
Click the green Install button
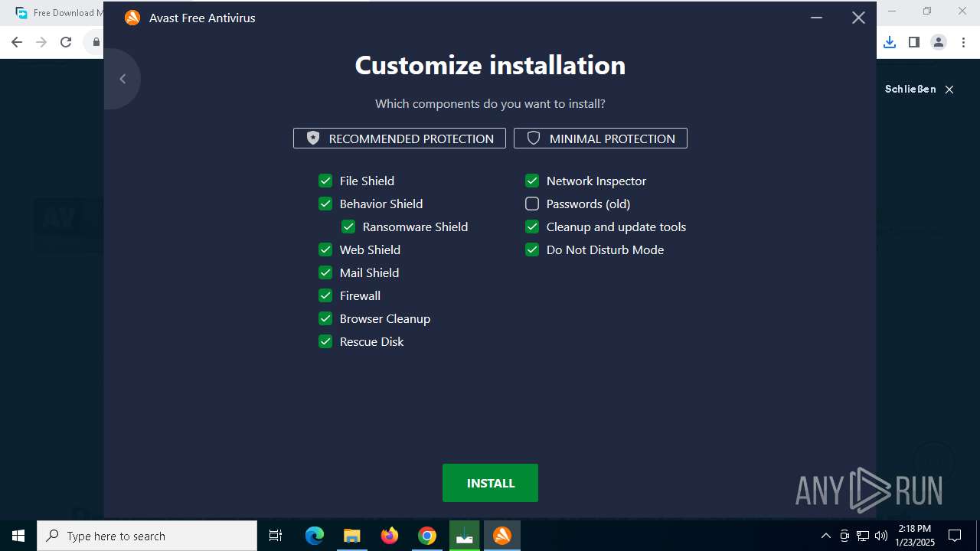point(490,483)
